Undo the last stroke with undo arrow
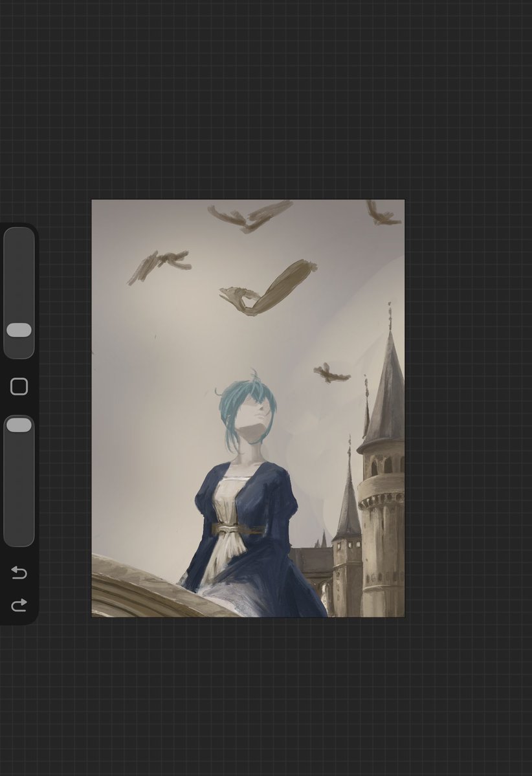Viewport: 532px width, 776px height. click(x=19, y=573)
